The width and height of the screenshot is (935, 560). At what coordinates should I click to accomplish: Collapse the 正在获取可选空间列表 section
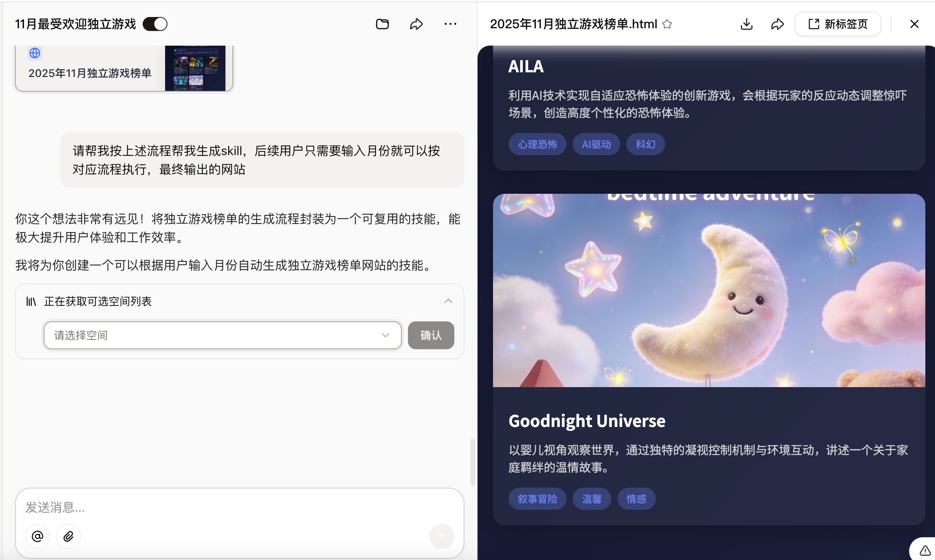[448, 301]
